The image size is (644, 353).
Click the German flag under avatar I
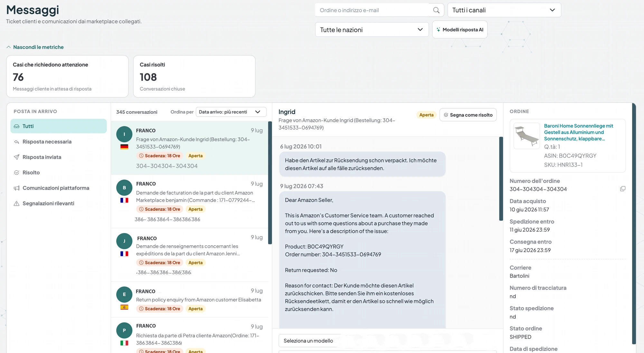tap(124, 147)
